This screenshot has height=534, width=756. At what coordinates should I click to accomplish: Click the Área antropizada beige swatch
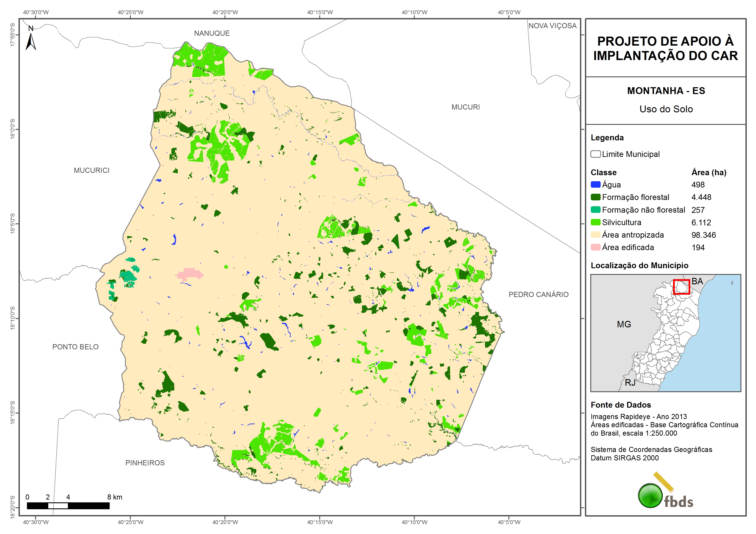[595, 235]
